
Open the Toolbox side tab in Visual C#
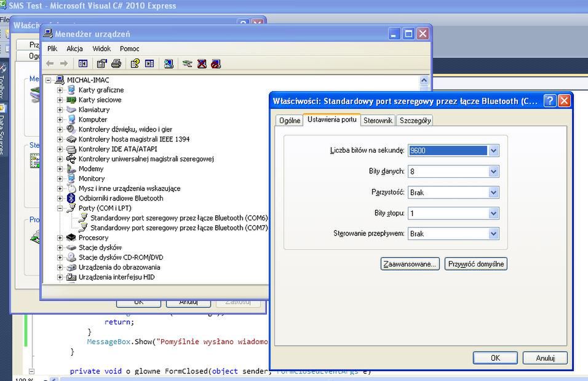pos(2,81)
